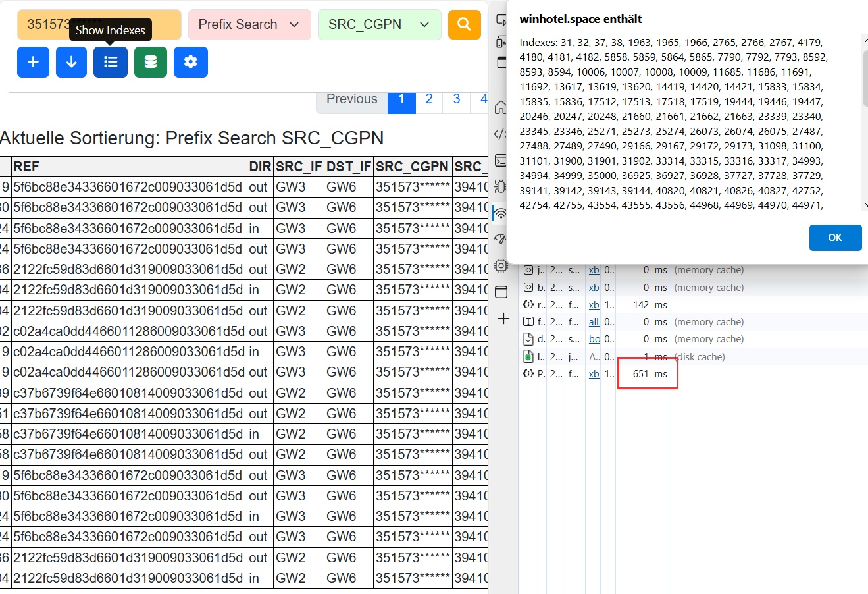Image resolution: width=868 pixels, height=594 pixels.
Task: Open the DevTools Elements panel icon
Action: pyautogui.click(x=501, y=134)
